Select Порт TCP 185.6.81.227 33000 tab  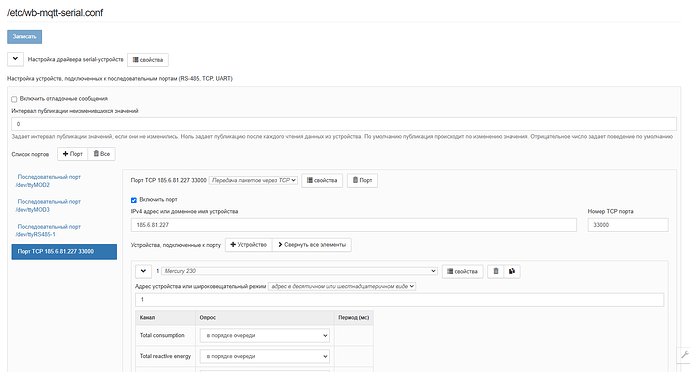pyautogui.click(x=64, y=251)
